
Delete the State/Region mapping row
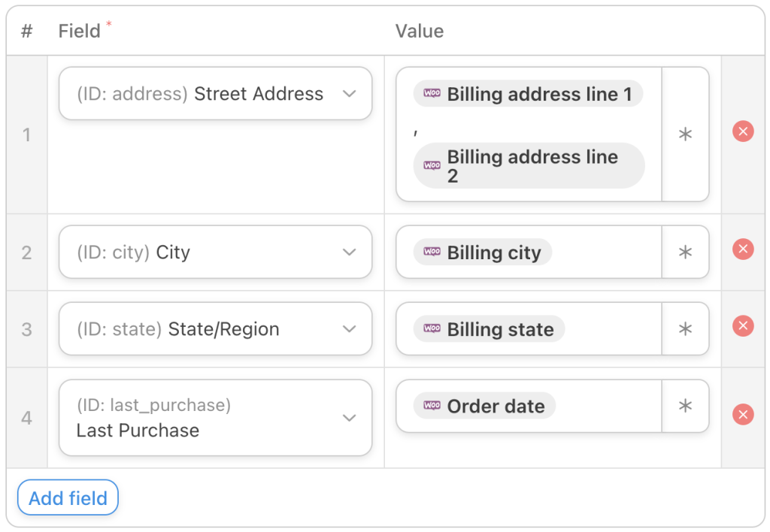(743, 326)
